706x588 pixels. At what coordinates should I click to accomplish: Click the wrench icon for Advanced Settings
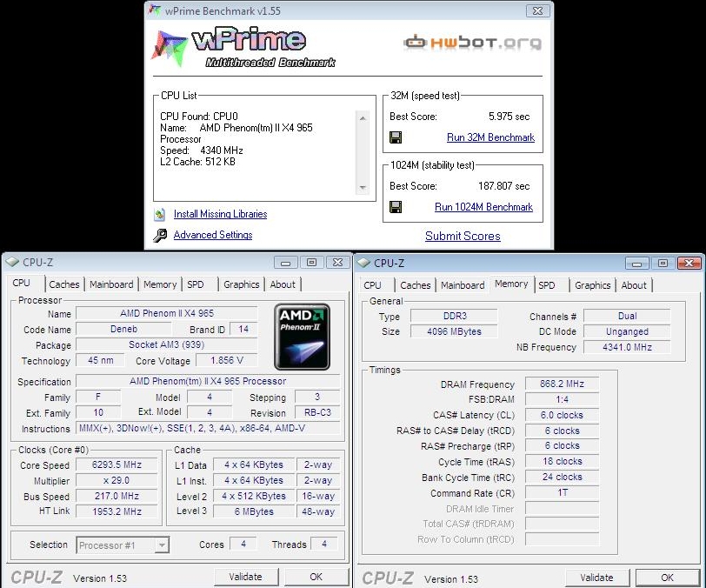coord(160,236)
